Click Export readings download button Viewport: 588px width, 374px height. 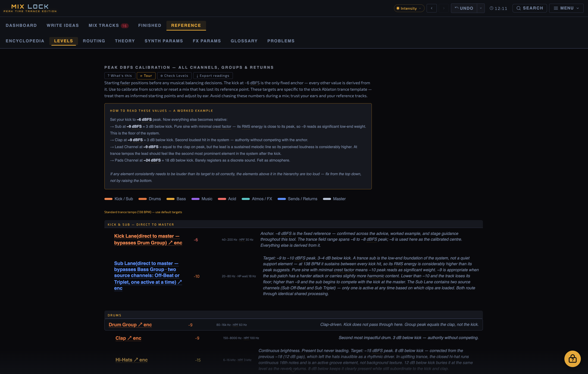coord(213,76)
